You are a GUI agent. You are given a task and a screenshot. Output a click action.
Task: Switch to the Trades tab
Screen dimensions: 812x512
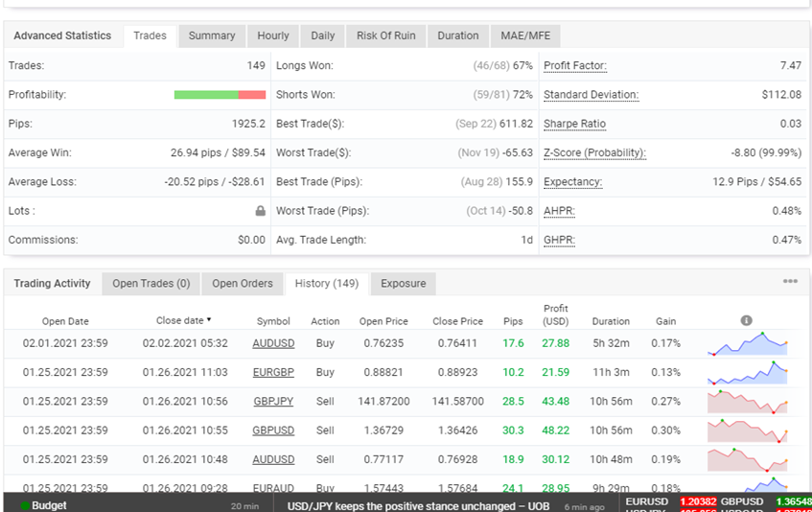coord(151,35)
